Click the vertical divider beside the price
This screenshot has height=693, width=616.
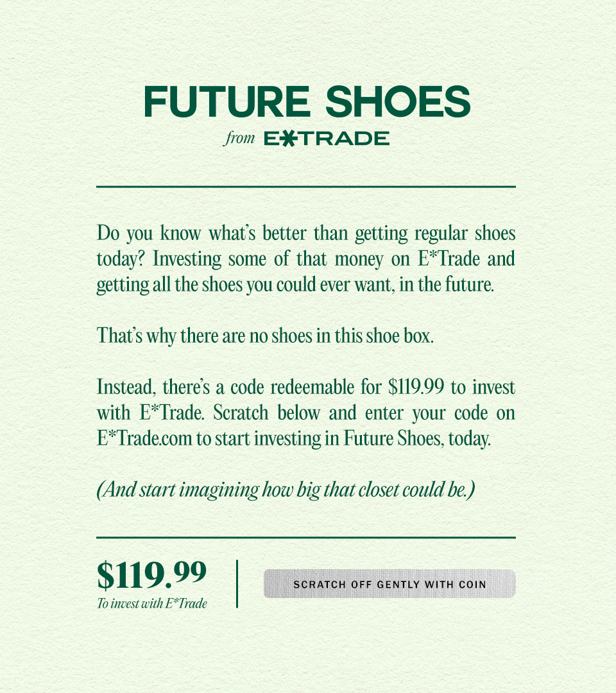point(237,584)
